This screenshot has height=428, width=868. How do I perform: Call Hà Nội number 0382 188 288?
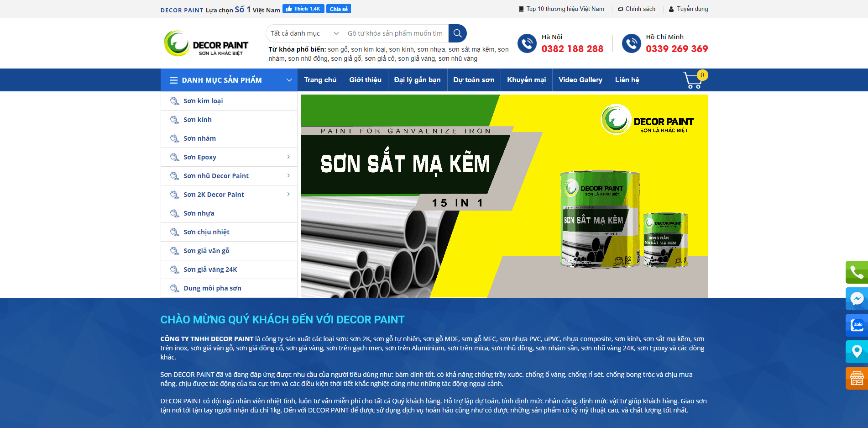click(x=572, y=49)
